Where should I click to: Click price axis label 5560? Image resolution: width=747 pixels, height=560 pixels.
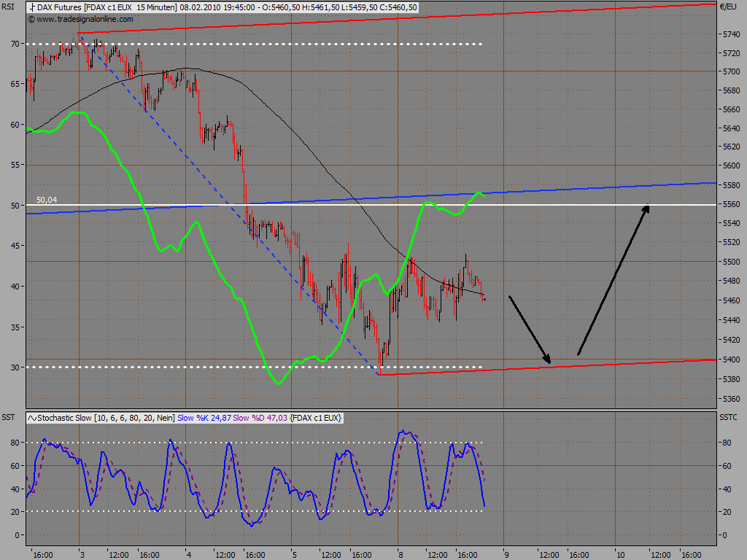click(x=731, y=204)
